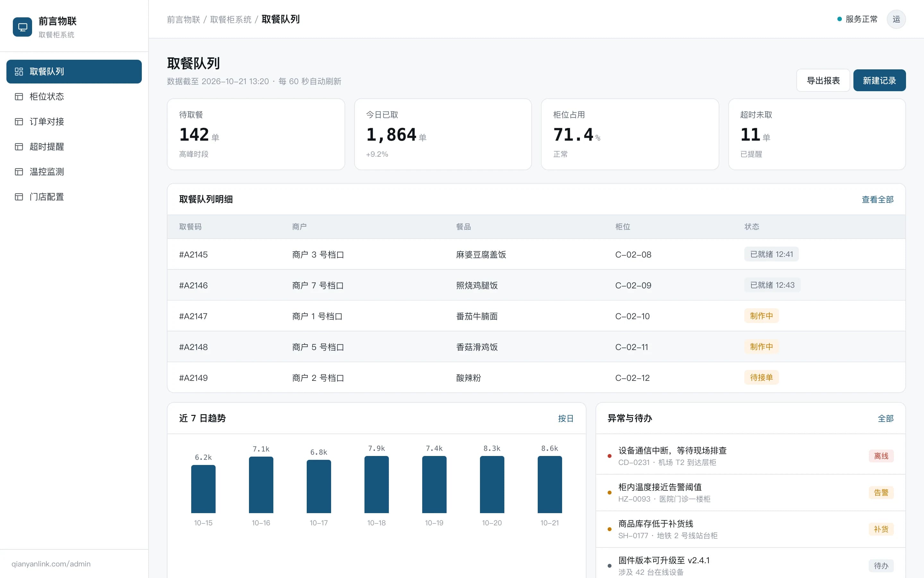Open 查看全部 link in queue details
Viewport: 924px width, 578px height.
pos(877,199)
